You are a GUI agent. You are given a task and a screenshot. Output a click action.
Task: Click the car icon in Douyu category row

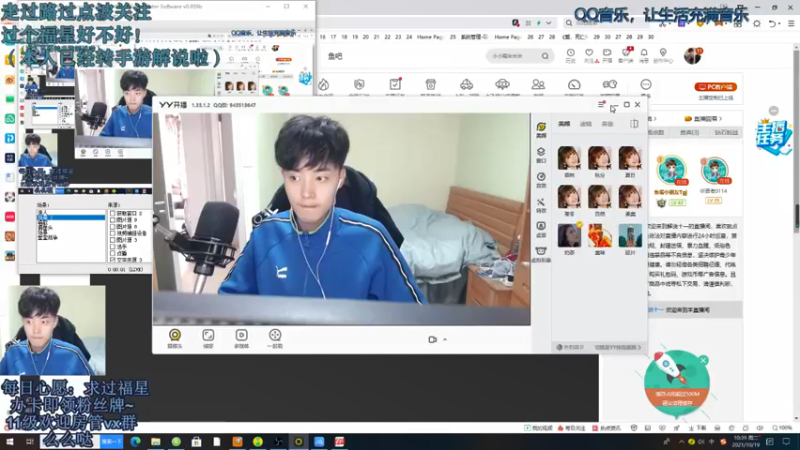[x=466, y=85]
